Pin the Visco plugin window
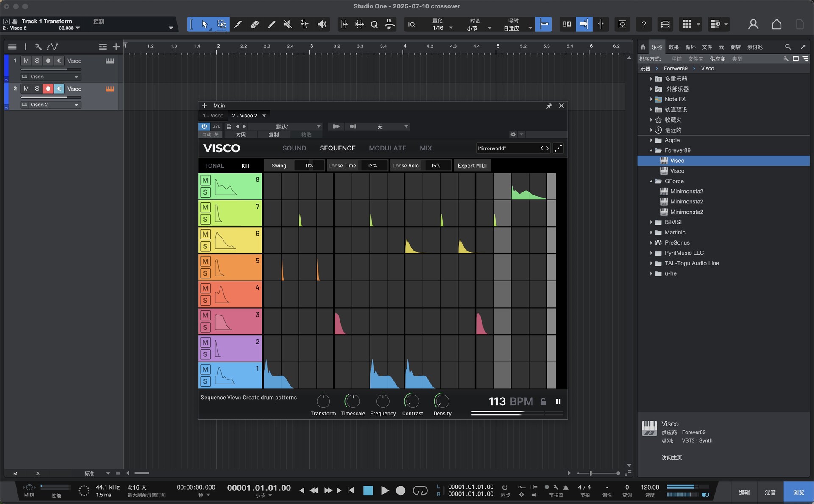Viewport: 814px width, 504px height. tap(549, 106)
